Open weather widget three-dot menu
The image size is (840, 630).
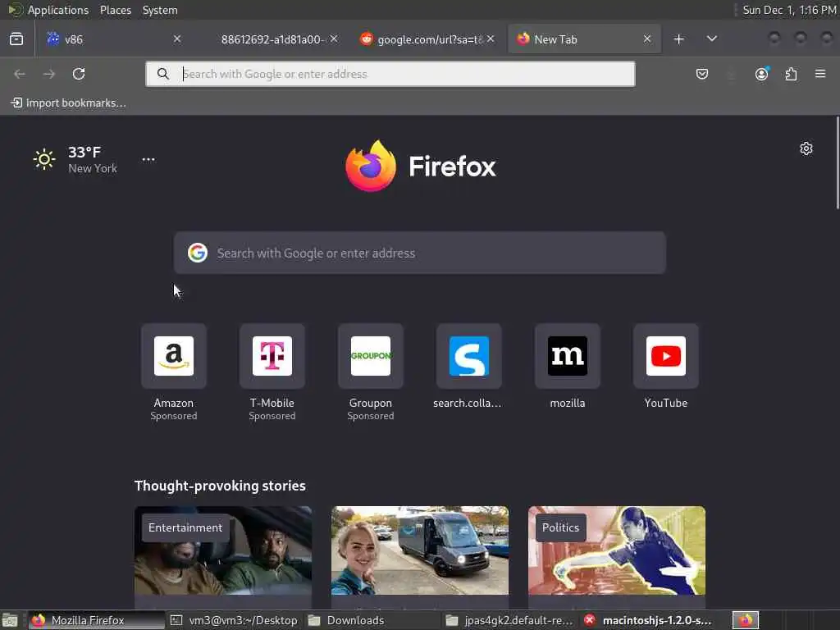point(148,159)
